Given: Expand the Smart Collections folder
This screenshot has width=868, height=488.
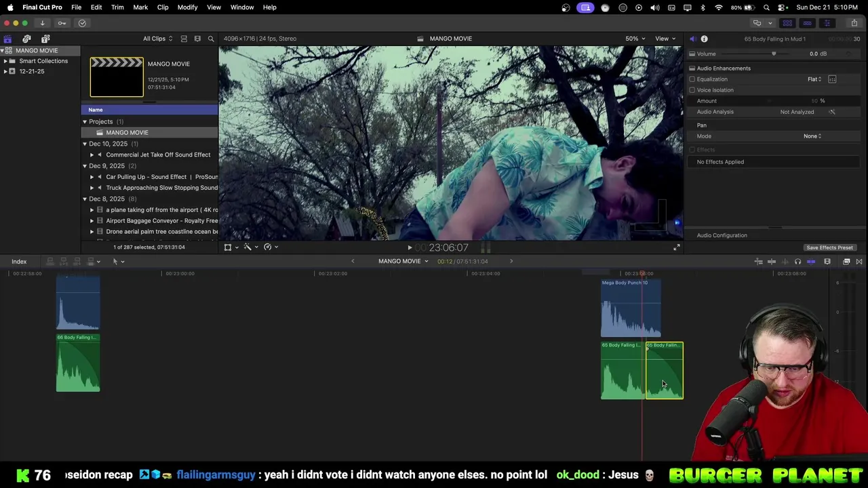Looking at the screenshot, I should coord(5,61).
